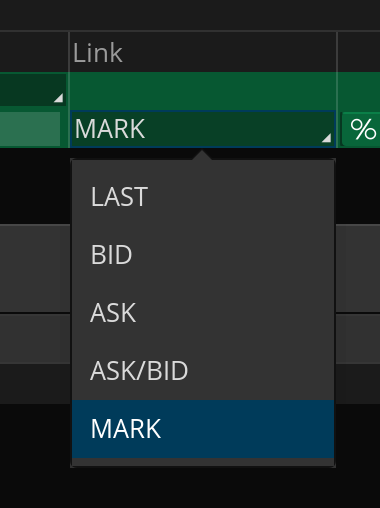Click the gray panel right of the ASK option
Screen dimensions: 380x508
[358, 268]
